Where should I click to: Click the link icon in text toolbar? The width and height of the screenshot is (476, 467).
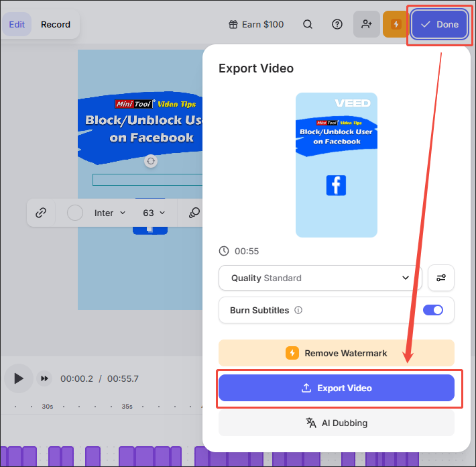coord(41,213)
